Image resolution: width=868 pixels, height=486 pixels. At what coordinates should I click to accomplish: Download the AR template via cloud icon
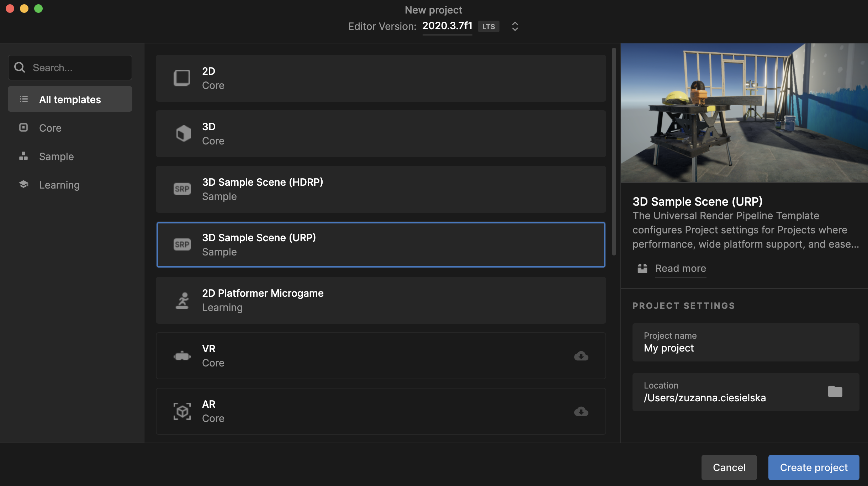point(581,411)
